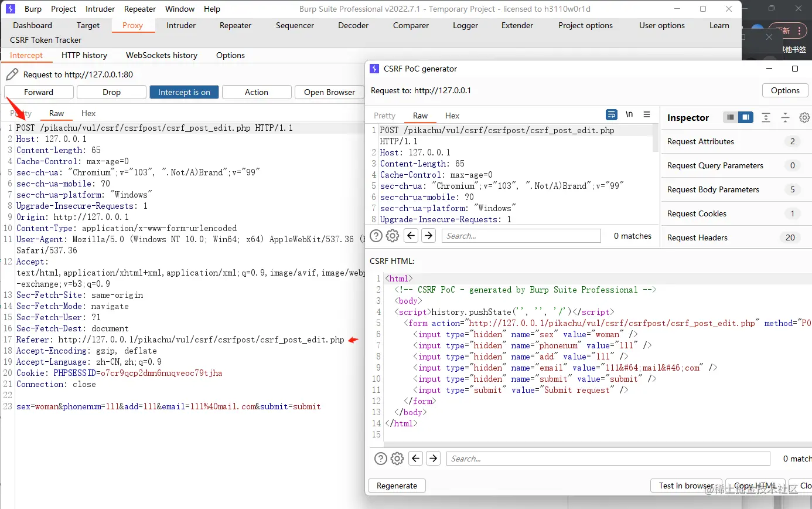812x509 pixels.
Task: Go to previous match in CSRF HTML search
Action: click(416, 459)
